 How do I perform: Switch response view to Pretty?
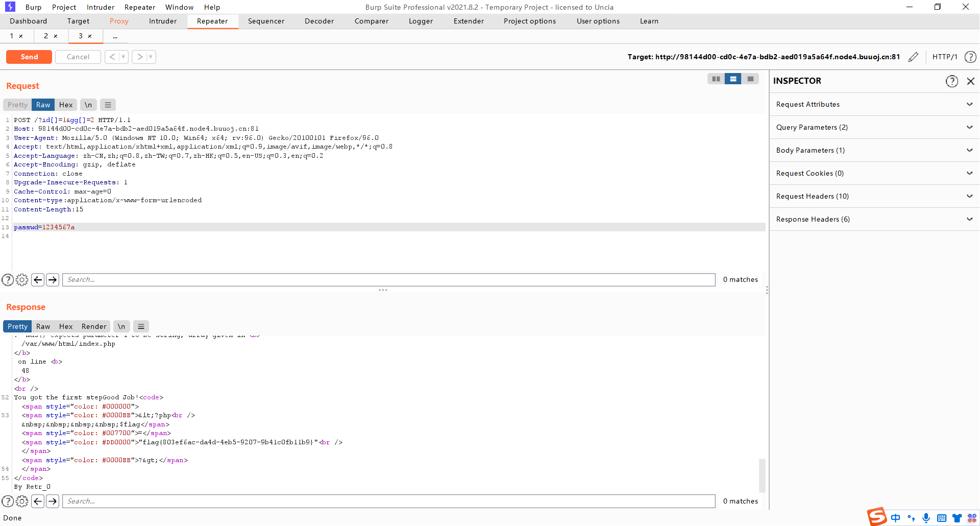(17, 326)
